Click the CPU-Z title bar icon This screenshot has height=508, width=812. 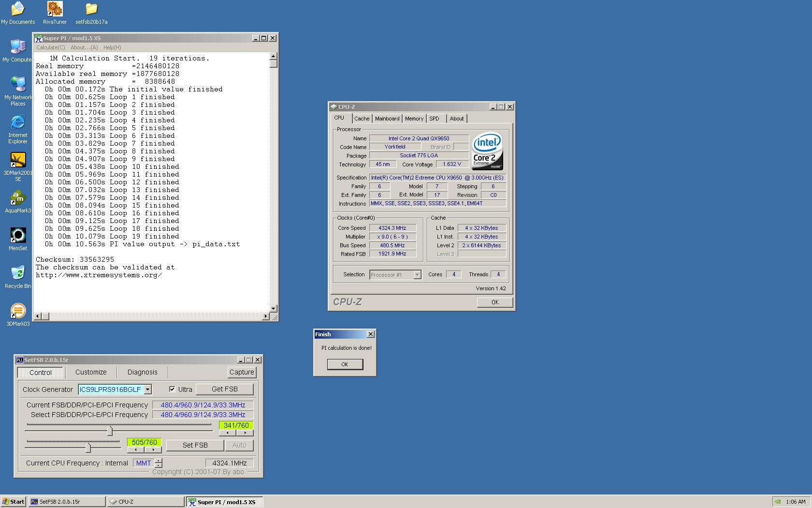[x=333, y=107]
